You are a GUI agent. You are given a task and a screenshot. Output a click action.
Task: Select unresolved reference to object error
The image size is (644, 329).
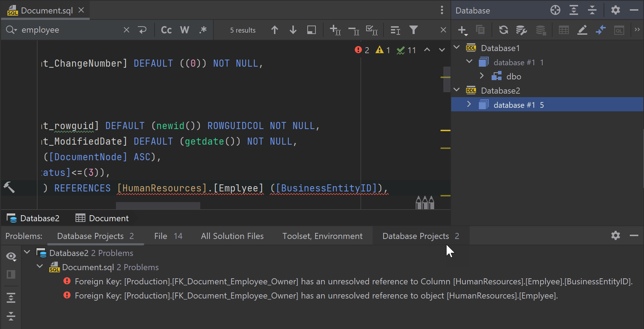316,296
